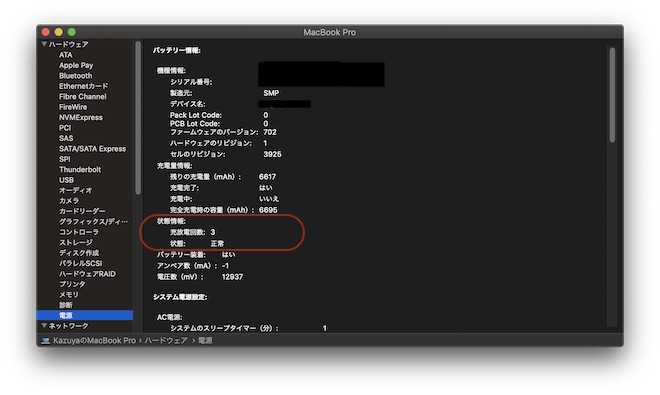
Task: Click the remaining charge value 6617
Action: (x=268, y=177)
